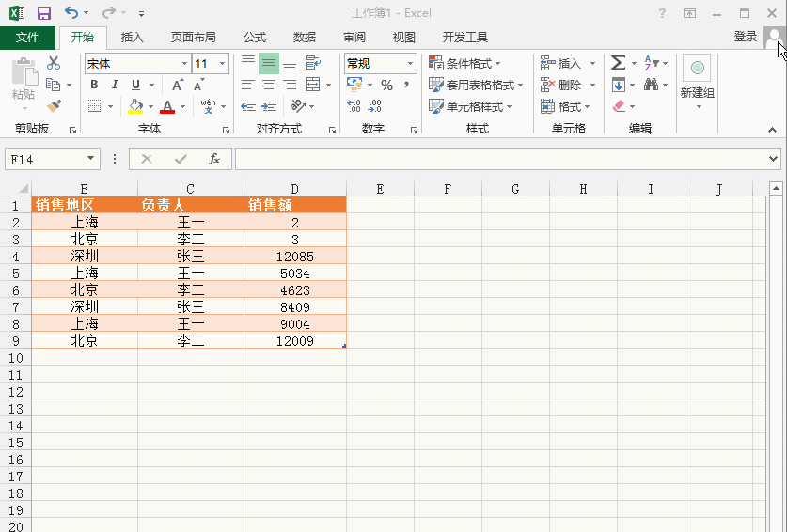Click the increase font size icon
The height and width of the screenshot is (532, 787).
click(177, 85)
